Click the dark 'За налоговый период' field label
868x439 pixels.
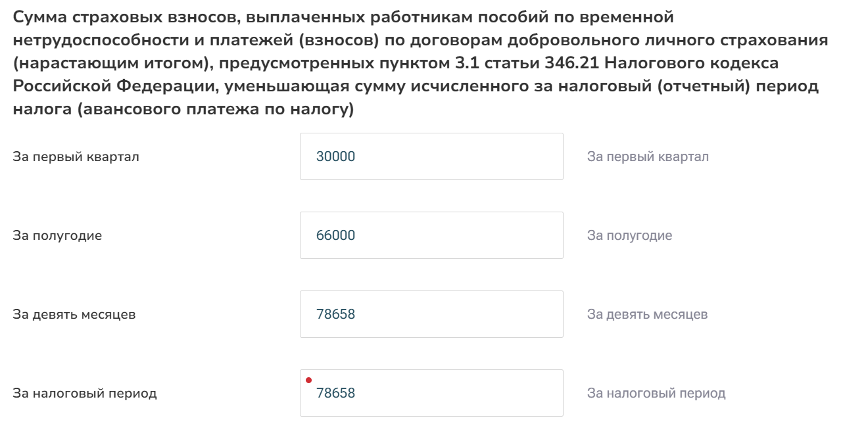click(x=85, y=394)
